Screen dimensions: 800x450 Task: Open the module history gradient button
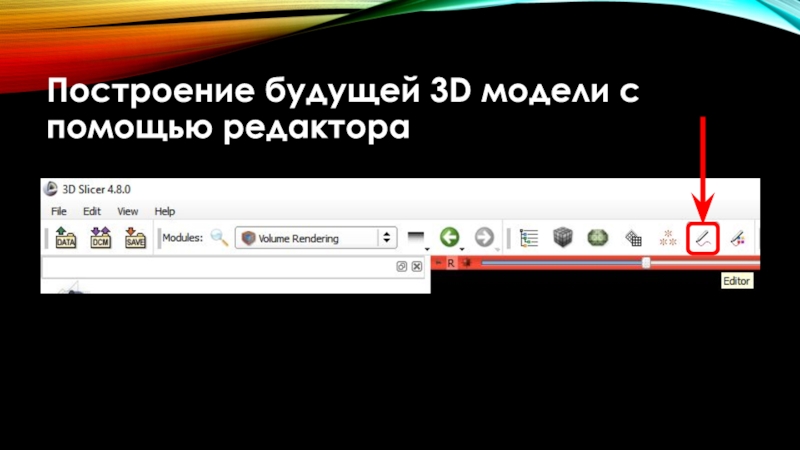pos(416,238)
